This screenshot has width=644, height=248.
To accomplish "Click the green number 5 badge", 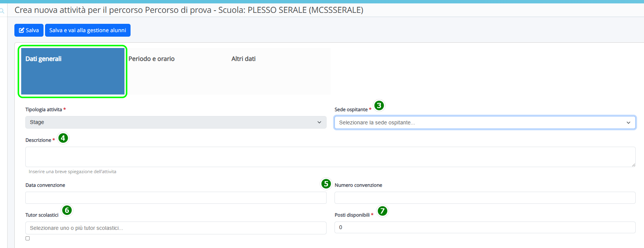I will tap(326, 184).
